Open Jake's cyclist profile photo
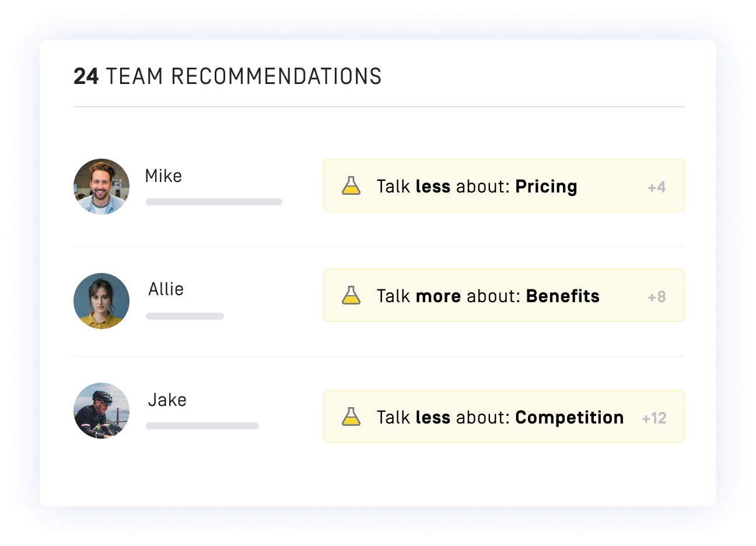Viewport: 756px width, 546px height. (101, 411)
